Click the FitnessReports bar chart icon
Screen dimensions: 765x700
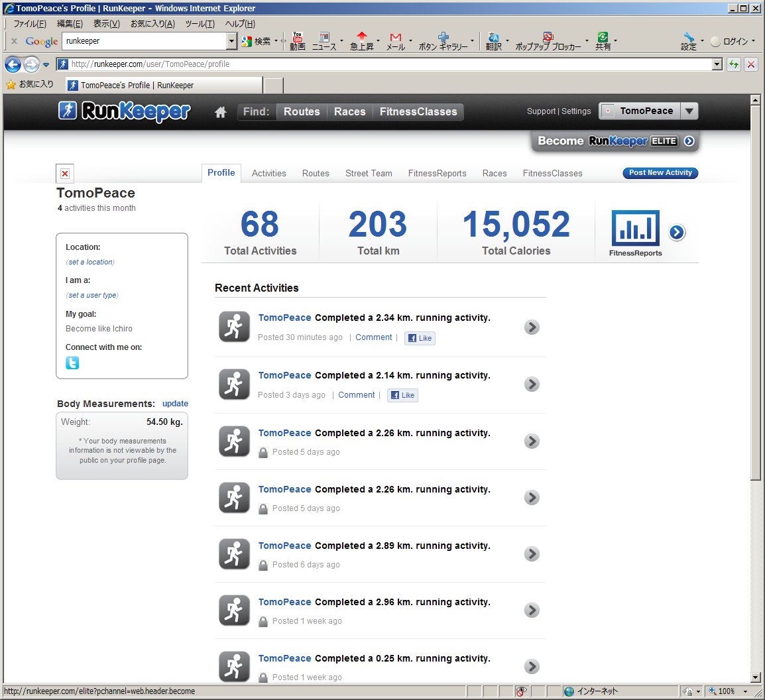(x=634, y=229)
